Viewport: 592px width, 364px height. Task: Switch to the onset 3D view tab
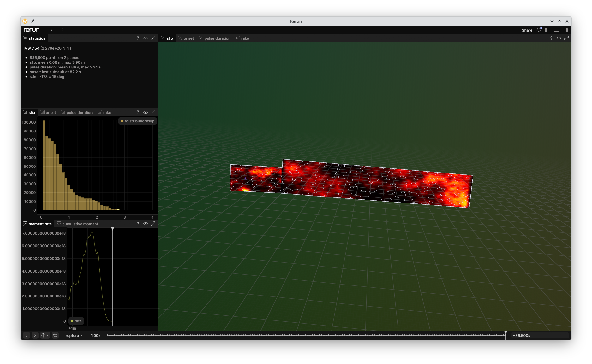[x=186, y=38]
